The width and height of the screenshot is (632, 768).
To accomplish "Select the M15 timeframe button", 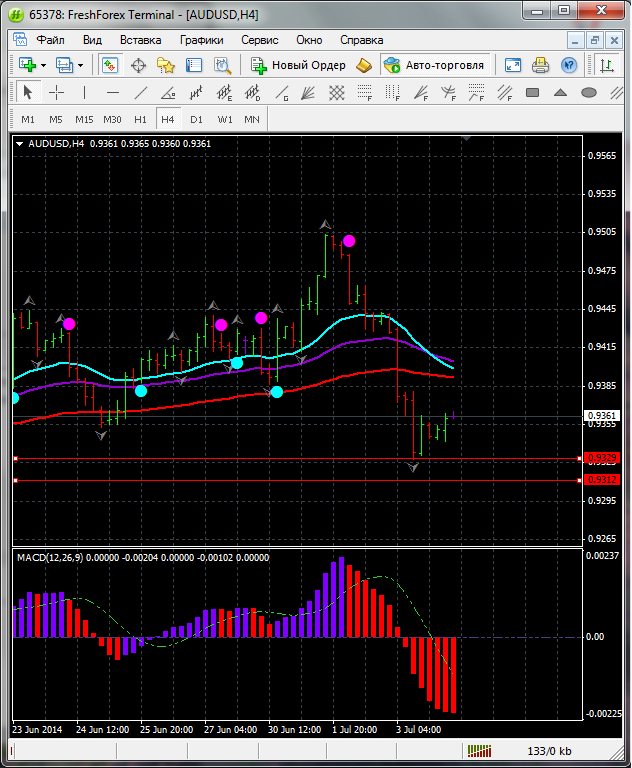I will tap(84, 119).
